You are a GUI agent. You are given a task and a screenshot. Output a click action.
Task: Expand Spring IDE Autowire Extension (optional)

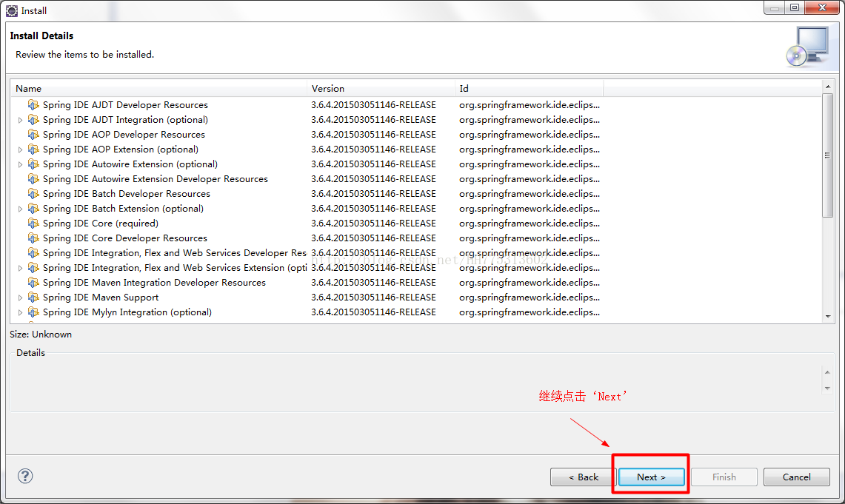pos(21,164)
